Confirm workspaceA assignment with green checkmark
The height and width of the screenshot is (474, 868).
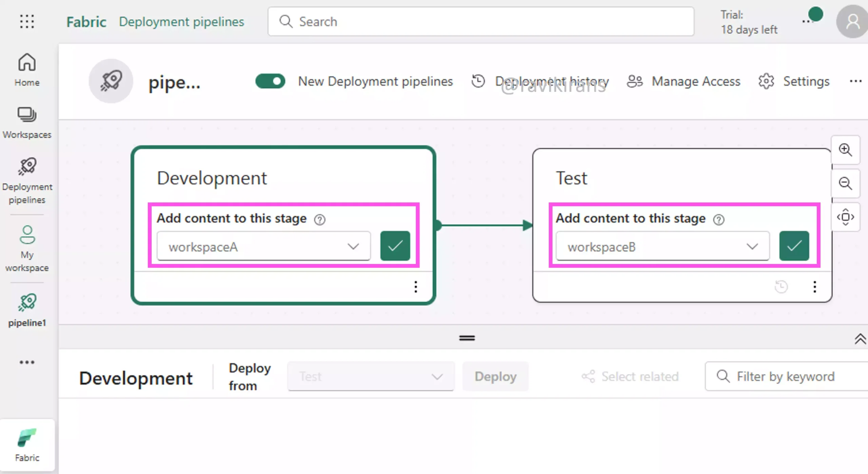click(395, 246)
